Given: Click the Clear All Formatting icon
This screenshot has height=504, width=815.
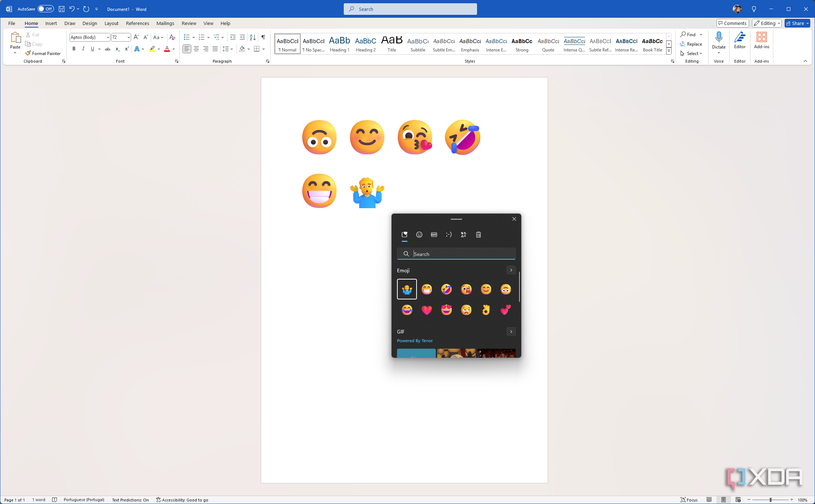Looking at the screenshot, I should tap(172, 37).
